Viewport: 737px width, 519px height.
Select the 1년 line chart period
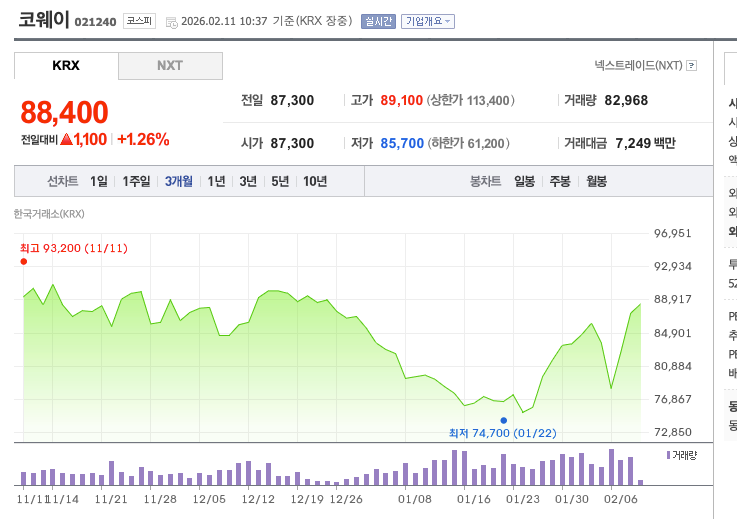216,181
